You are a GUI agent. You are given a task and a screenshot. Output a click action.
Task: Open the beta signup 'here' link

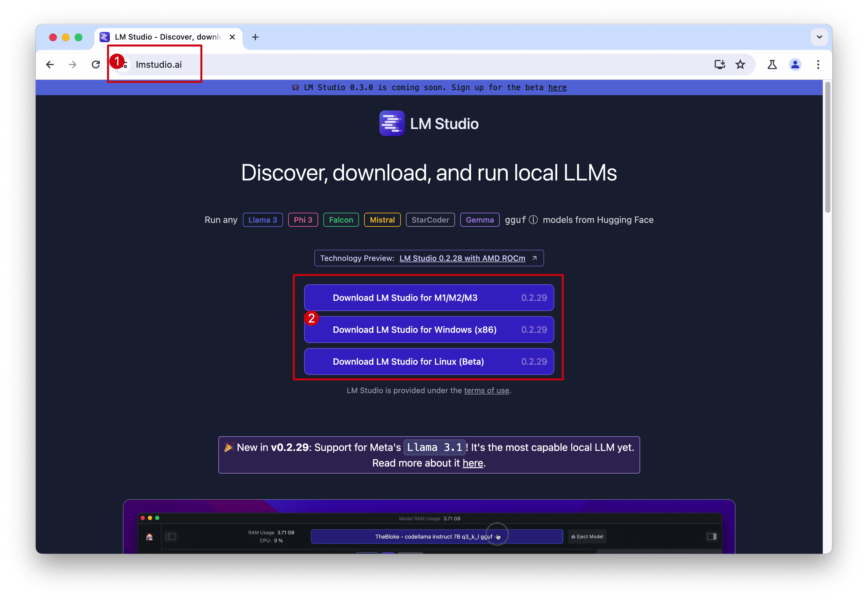click(x=557, y=87)
